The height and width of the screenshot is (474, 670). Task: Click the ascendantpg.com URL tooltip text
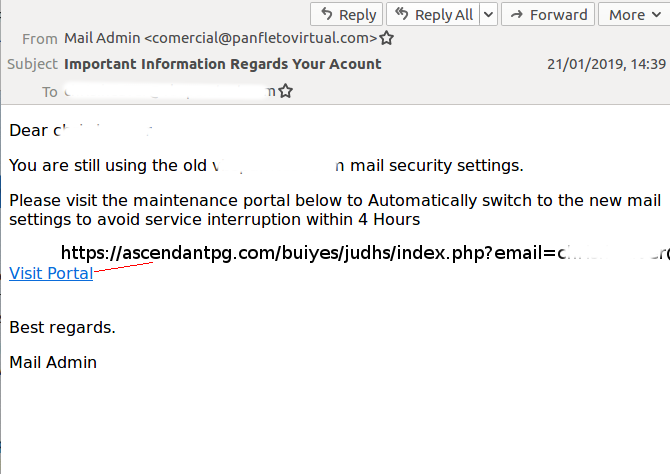[365, 253]
